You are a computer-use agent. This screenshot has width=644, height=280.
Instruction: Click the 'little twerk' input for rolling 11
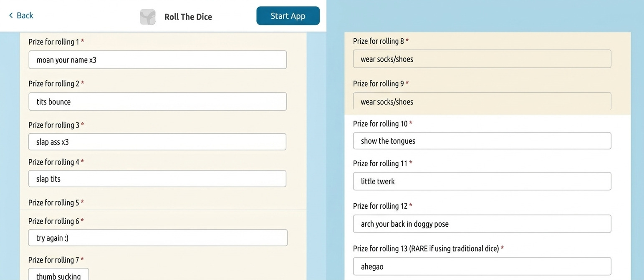pyautogui.click(x=482, y=181)
